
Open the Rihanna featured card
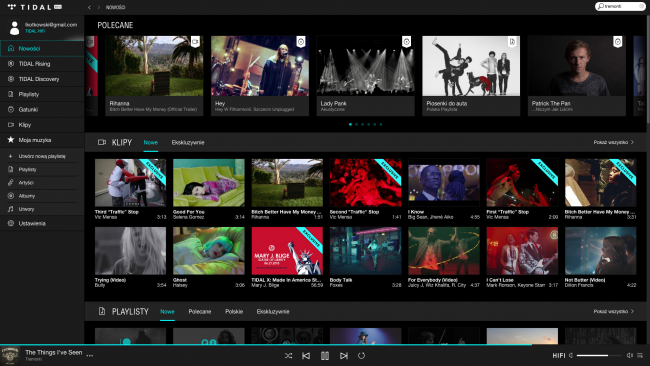154,75
